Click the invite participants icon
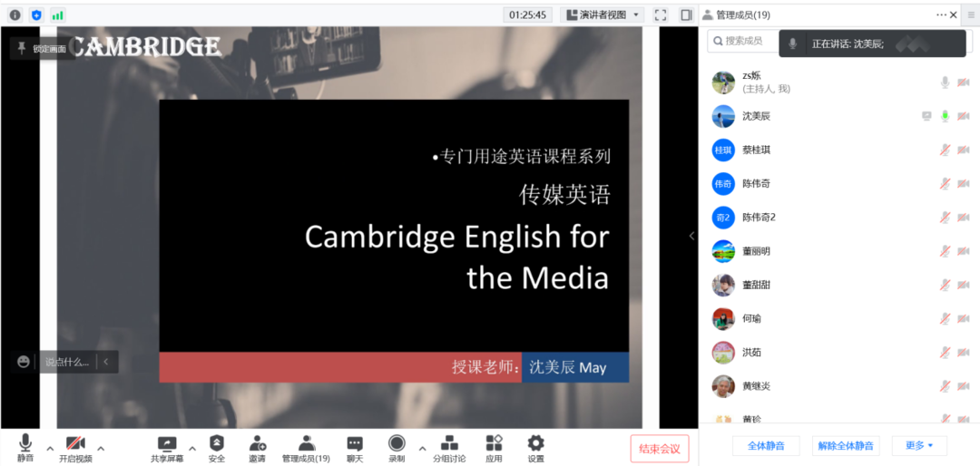 point(258,443)
